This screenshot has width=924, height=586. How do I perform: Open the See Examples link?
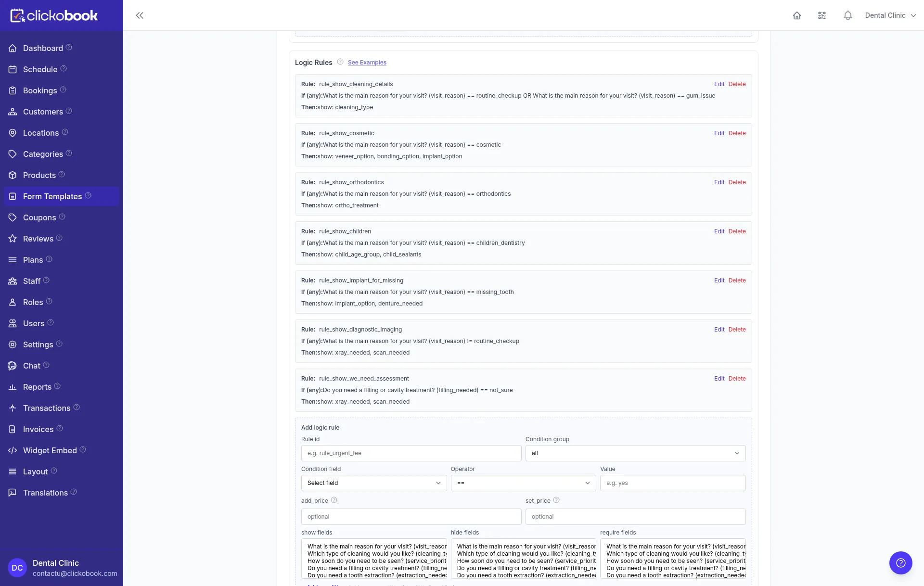pyautogui.click(x=367, y=63)
